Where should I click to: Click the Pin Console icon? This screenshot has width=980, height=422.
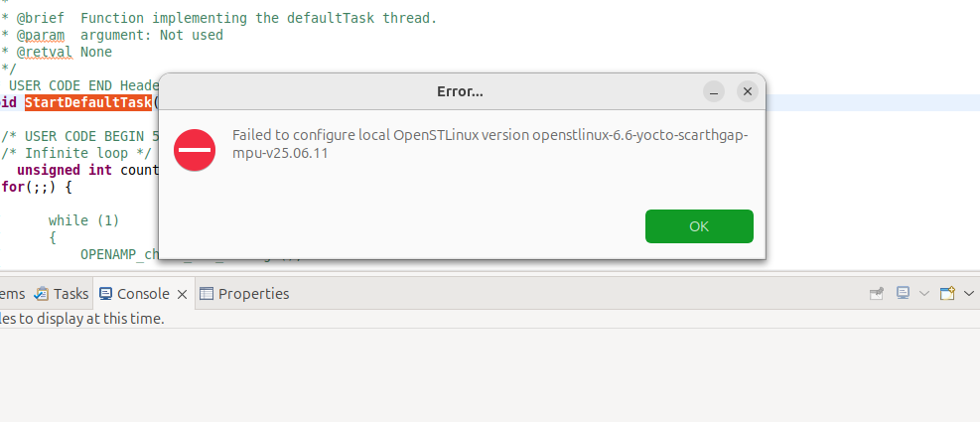pos(877,294)
